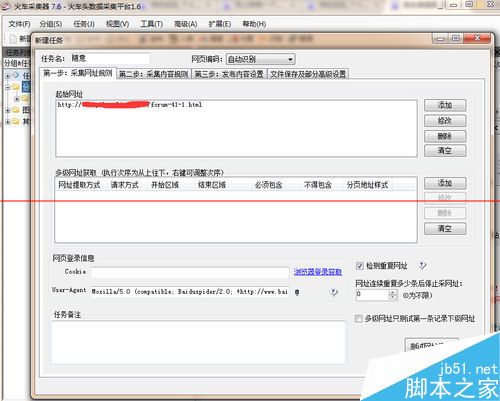Click the small icon beside User-Agent text box

[x=297, y=292]
